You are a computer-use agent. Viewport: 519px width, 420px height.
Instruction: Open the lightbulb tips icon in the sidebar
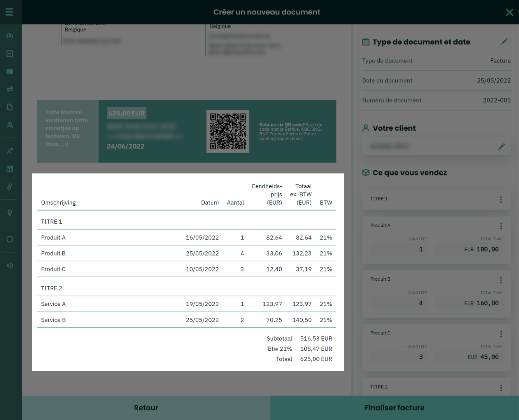[x=10, y=213]
